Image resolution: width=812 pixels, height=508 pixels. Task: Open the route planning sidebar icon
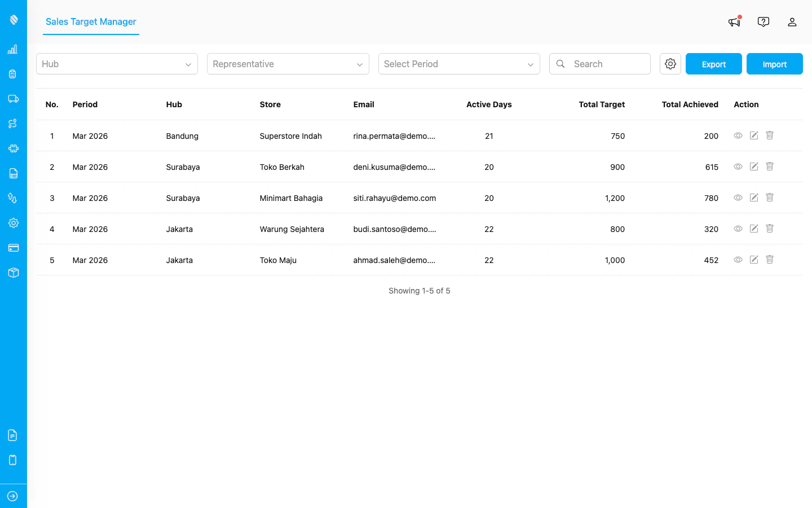tap(13, 124)
